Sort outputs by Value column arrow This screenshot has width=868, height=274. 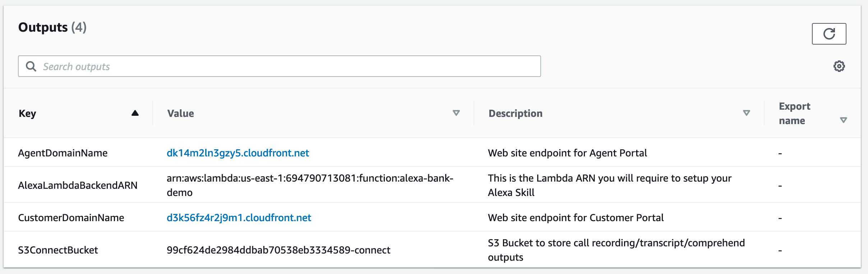point(456,113)
